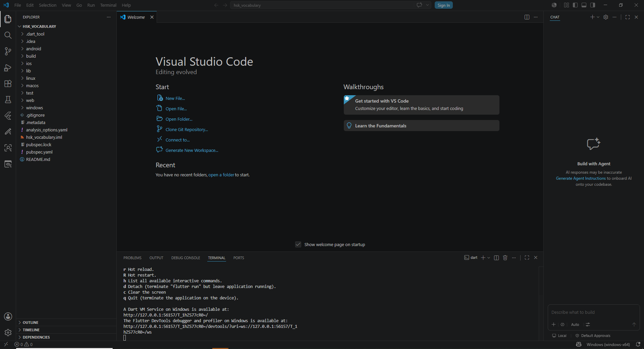Expand the DEPENDENCIES section

point(66,337)
